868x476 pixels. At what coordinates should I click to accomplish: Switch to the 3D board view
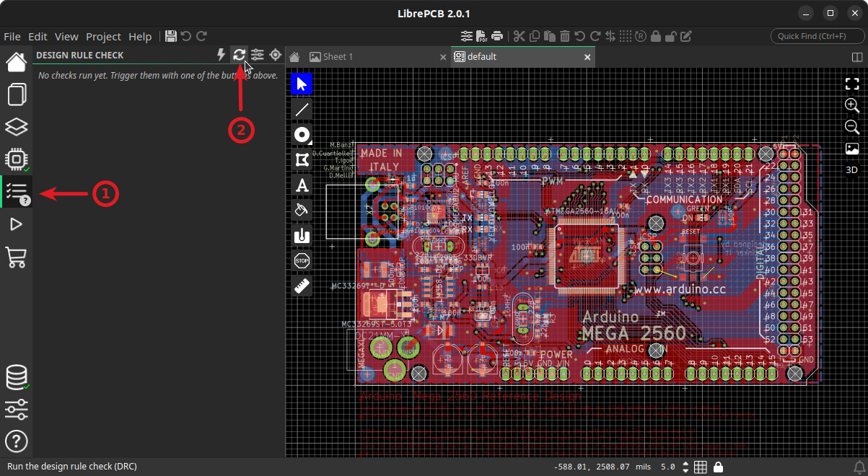point(852,170)
